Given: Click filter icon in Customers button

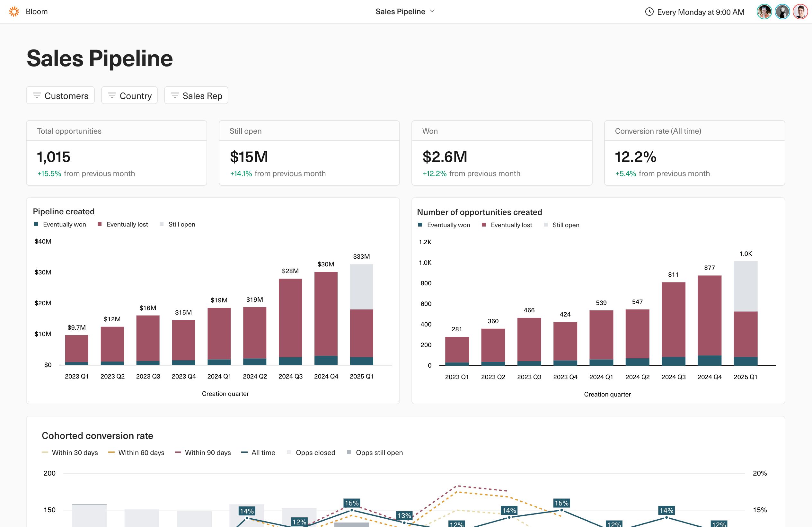Looking at the screenshot, I should (37, 95).
